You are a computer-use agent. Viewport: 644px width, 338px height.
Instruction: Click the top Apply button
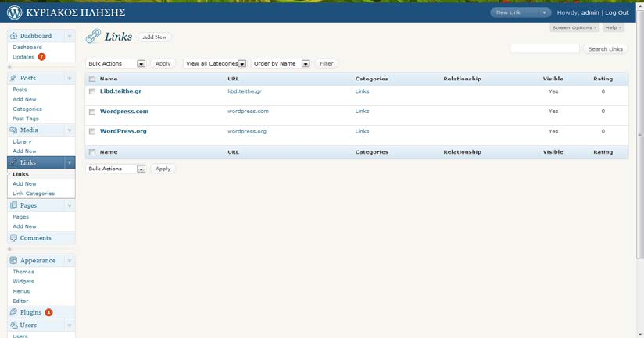click(x=163, y=63)
